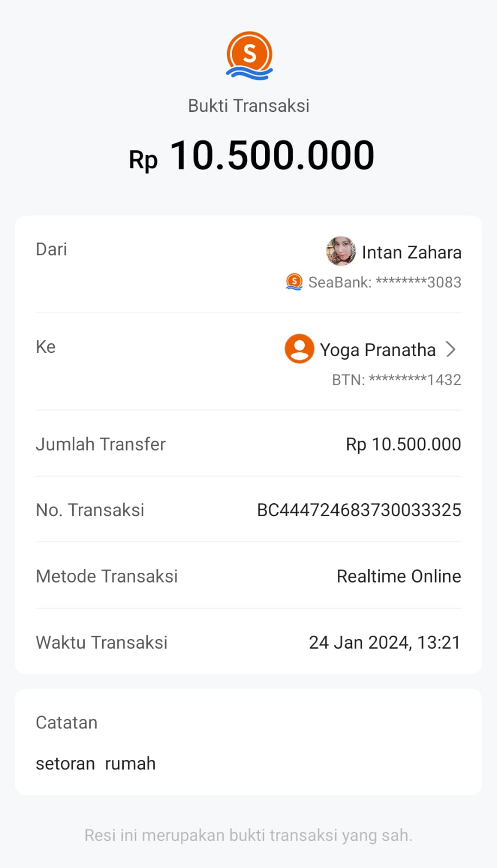Click Intan Zahara's profile photo

341,251
